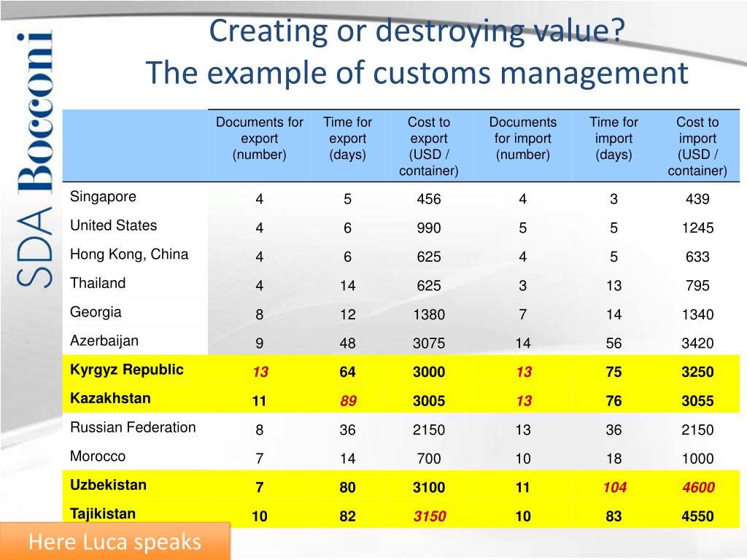Screen dimensions: 747x560
Task: Click Kyrgyz Republic's time for export 64
Action: [347, 372]
